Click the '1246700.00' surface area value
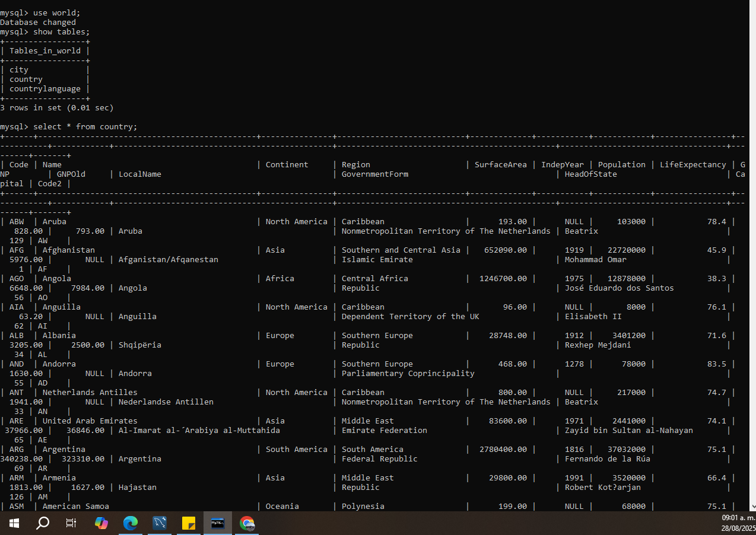This screenshot has width=756, height=535. [x=503, y=279]
